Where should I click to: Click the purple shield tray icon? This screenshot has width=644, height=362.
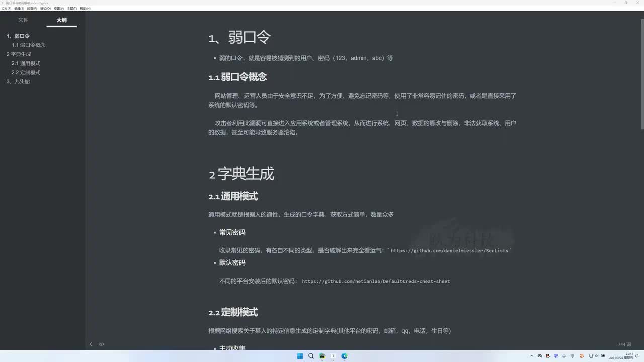pos(556,356)
